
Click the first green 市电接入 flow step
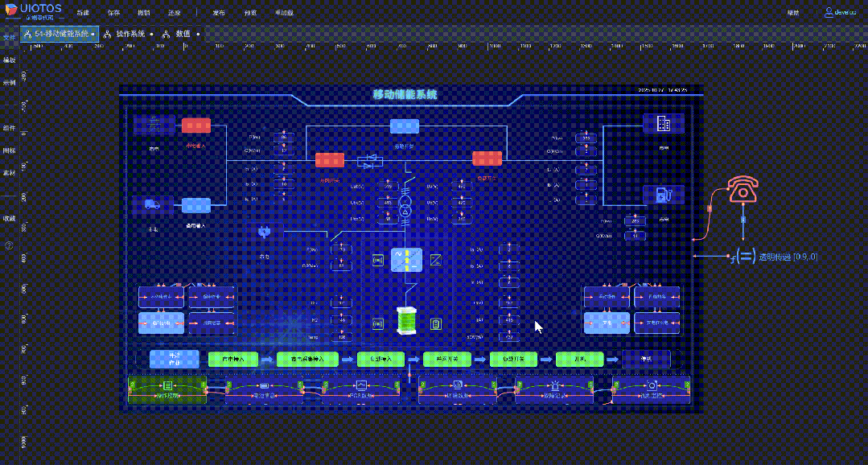(x=233, y=360)
